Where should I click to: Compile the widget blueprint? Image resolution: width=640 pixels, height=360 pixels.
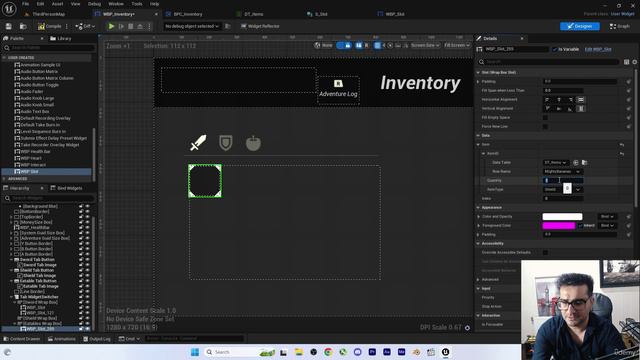click(x=49, y=26)
